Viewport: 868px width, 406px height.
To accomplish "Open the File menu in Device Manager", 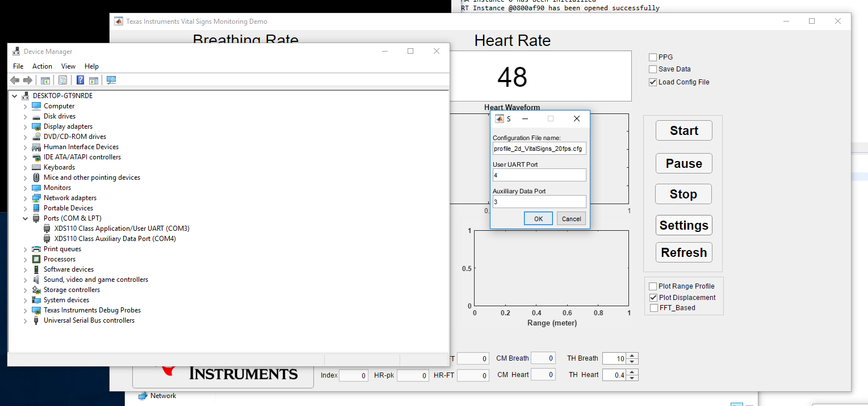I will click(x=18, y=66).
